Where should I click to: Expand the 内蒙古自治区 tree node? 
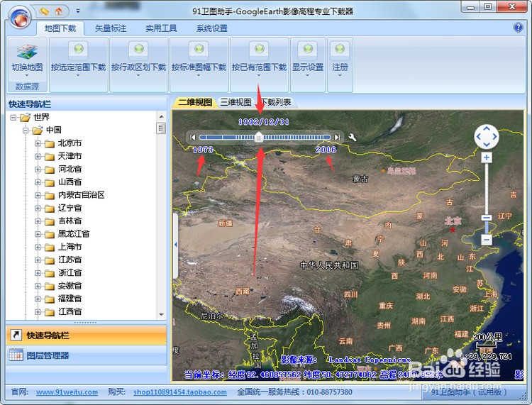tap(38, 195)
